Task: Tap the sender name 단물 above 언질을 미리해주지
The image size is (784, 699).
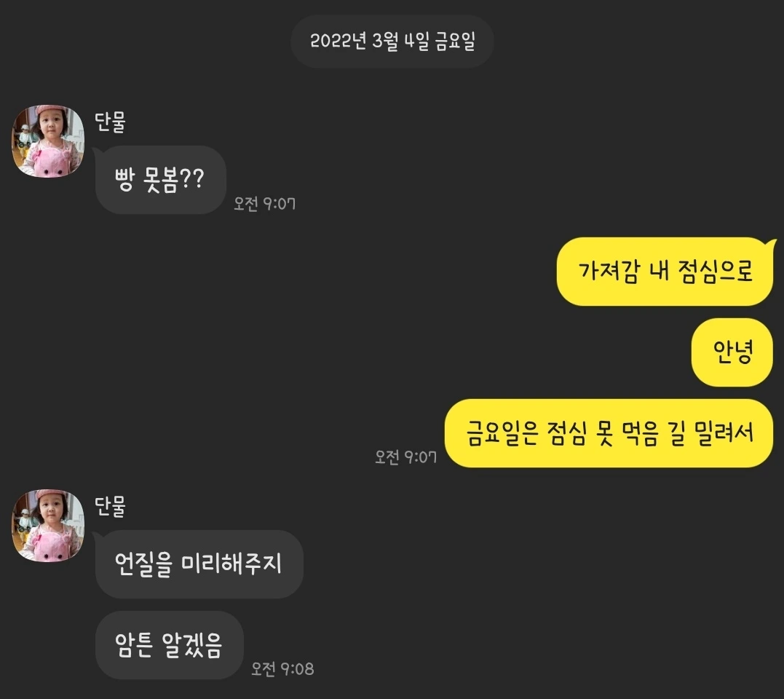Action: [x=110, y=506]
